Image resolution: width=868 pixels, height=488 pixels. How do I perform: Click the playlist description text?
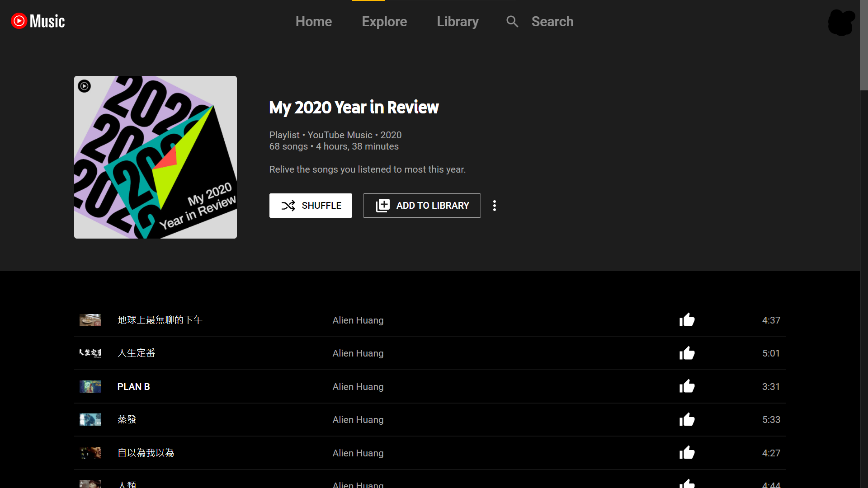[x=368, y=169]
